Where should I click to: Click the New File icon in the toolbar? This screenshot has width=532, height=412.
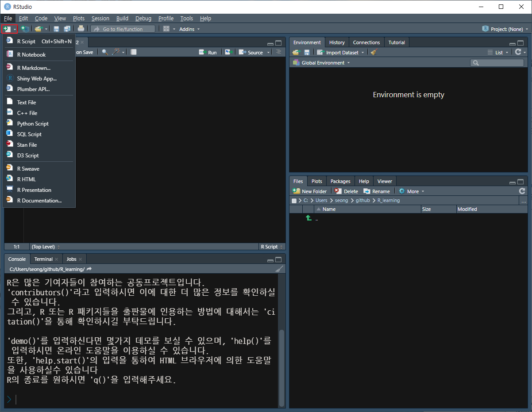pyautogui.click(x=7, y=29)
